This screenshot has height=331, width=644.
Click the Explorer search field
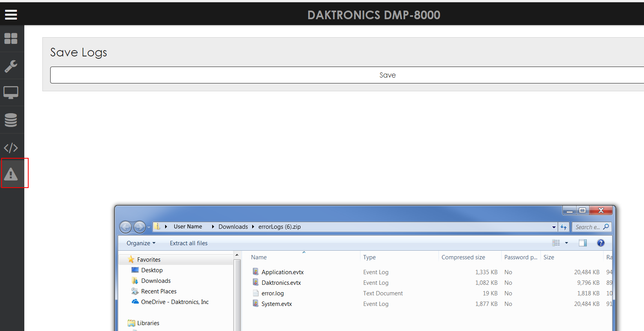coord(588,227)
